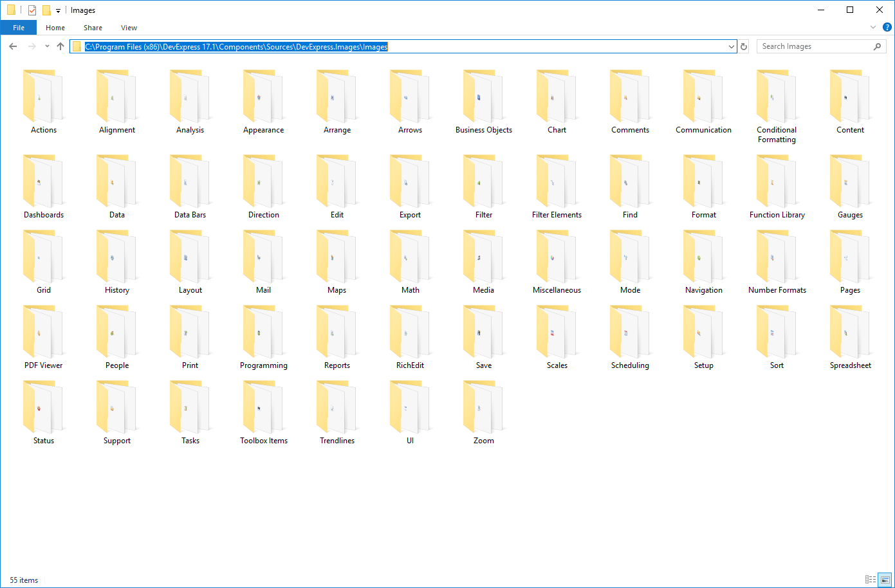This screenshot has height=588, width=895.
Task: Go up one folder level
Action: pyautogui.click(x=60, y=46)
